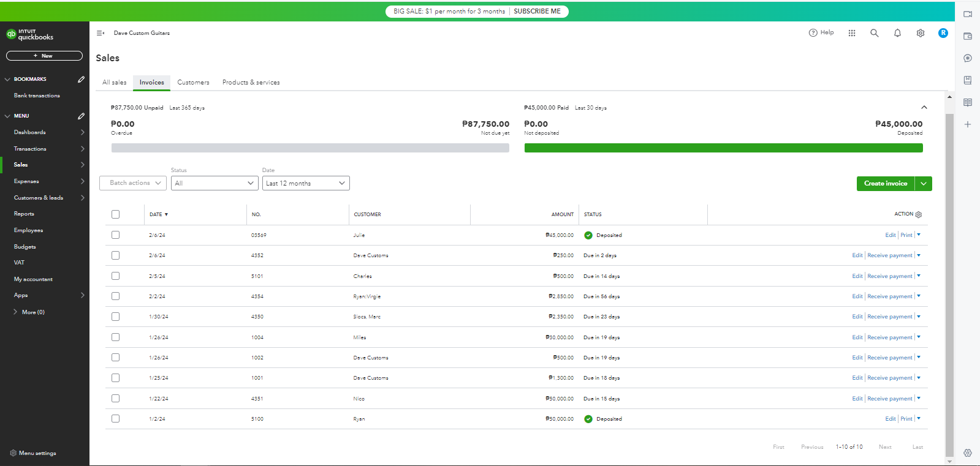Click the + New button
Image resolution: width=980 pixels, height=466 pixels.
tap(44, 56)
